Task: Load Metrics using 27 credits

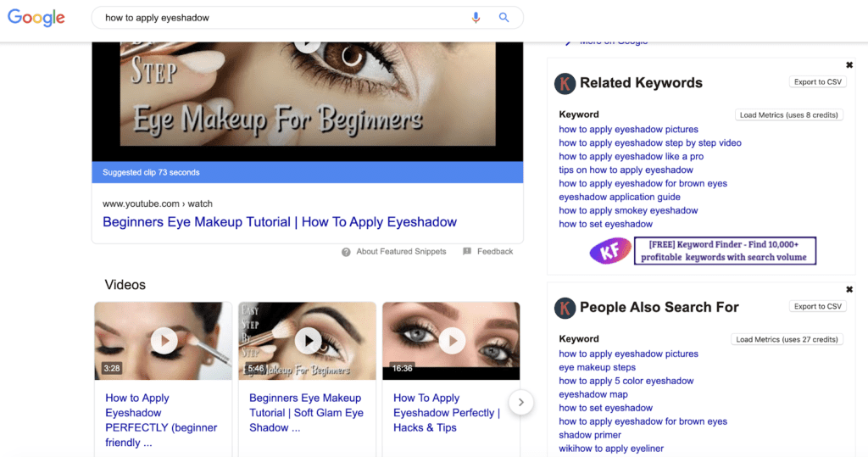Action: pyautogui.click(x=787, y=339)
